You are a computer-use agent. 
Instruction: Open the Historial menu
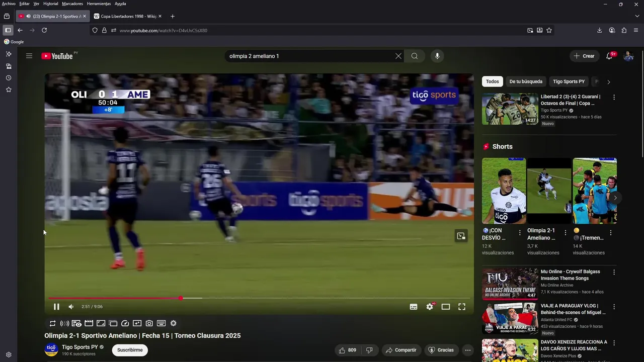point(50,4)
